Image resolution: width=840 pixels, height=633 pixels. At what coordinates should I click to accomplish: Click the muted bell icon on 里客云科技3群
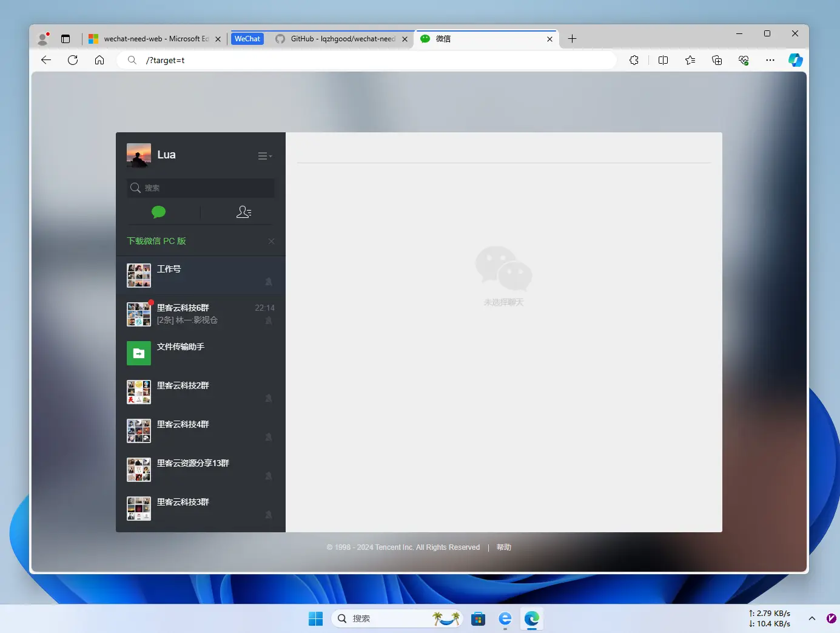[269, 515]
